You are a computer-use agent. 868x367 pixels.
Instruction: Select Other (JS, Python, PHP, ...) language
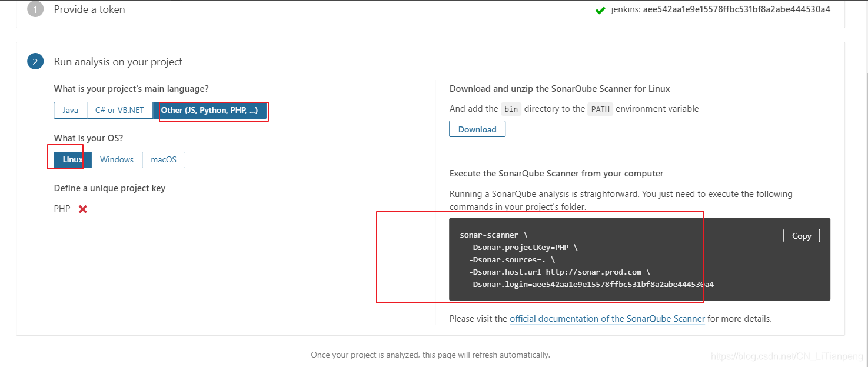(x=209, y=110)
